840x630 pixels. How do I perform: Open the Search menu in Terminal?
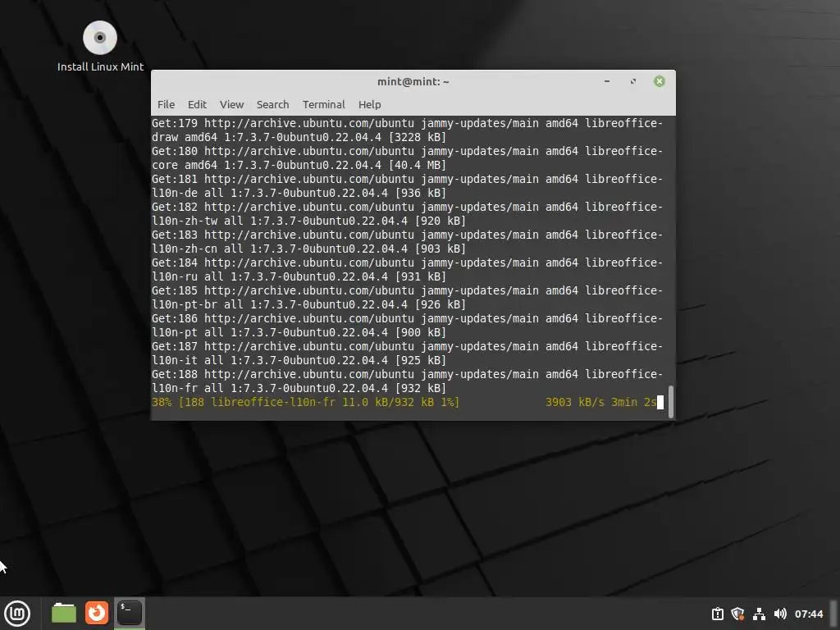click(272, 104)
